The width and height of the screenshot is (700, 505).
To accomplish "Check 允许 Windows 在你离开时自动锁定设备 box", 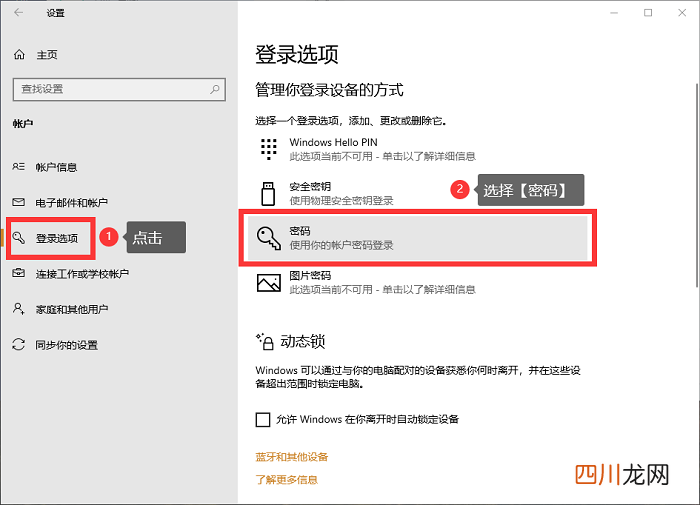I will click(263, 419).
